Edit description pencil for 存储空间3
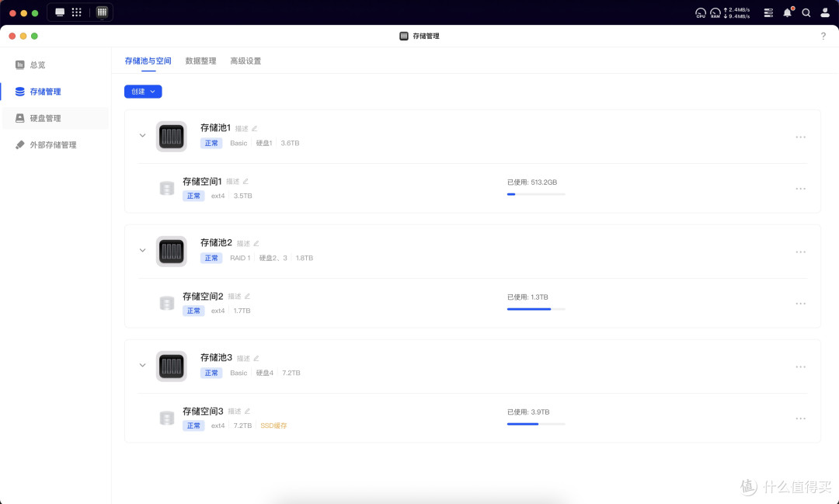The height and width of the screenshot is (504, 839). (247, 412)
